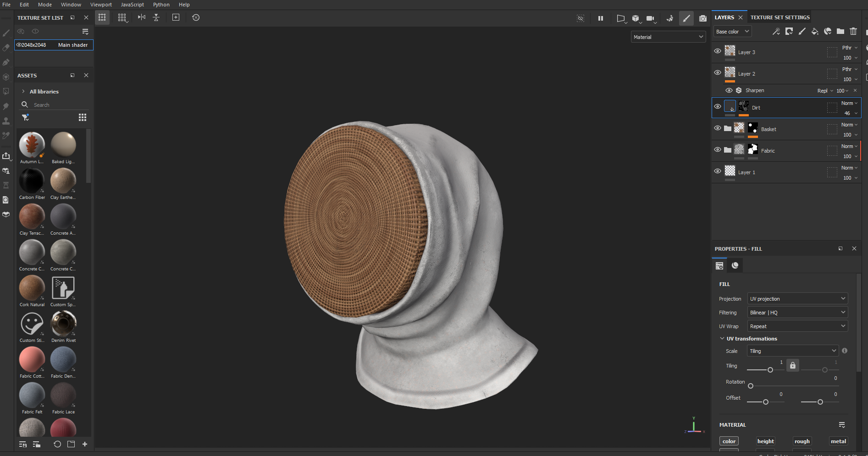Click the add fill layer bucket icon
868x456 pixels.
click(x=815, y=32)
